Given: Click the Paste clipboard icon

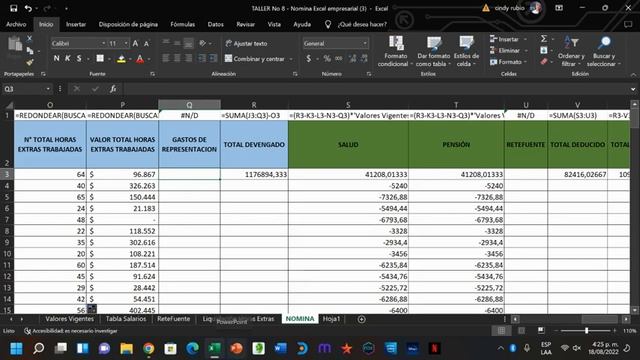Looking at the screenshot, I should click(x=15, y=44).
